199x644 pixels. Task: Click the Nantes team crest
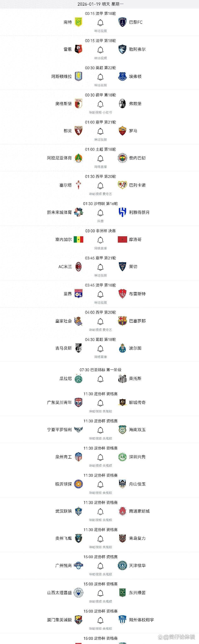coord(79,22)
